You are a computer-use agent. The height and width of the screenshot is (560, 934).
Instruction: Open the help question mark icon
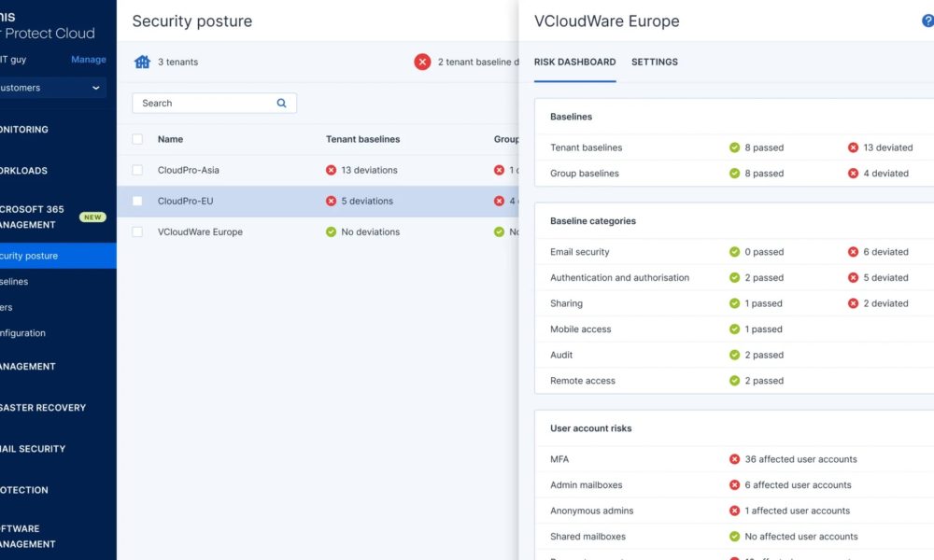(927, 21)
